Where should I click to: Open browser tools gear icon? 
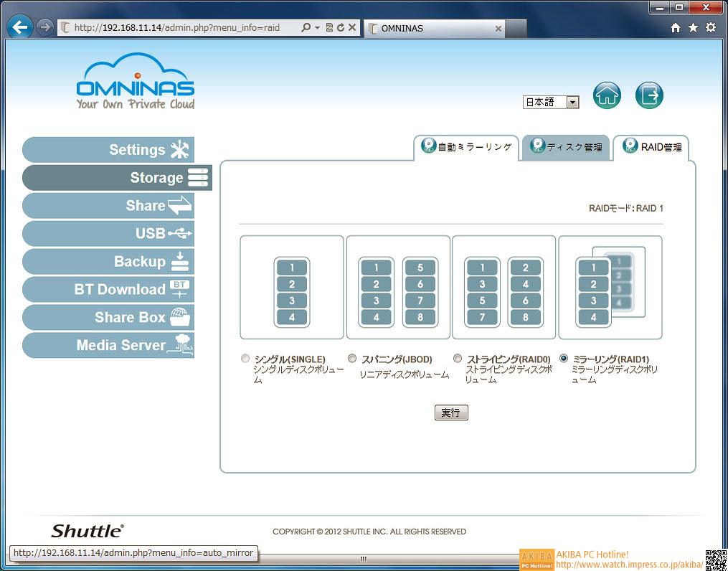coord(710,28)
